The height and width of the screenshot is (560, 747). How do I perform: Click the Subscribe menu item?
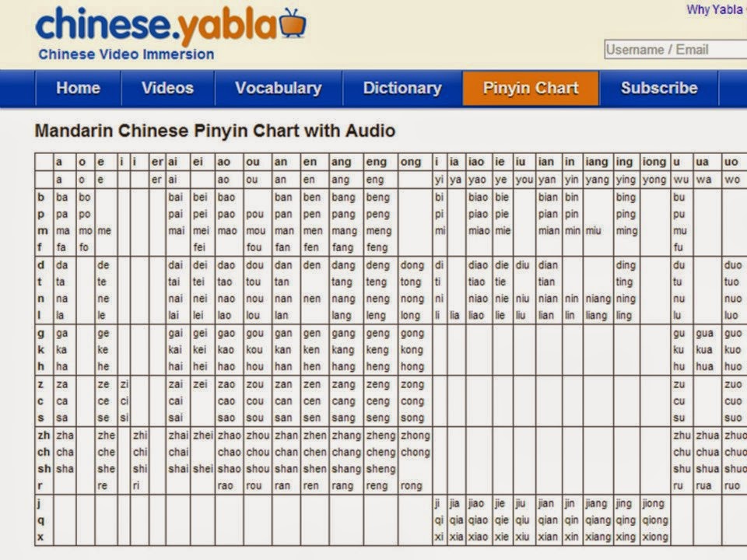pyautogui.click(x=659, y=88)
